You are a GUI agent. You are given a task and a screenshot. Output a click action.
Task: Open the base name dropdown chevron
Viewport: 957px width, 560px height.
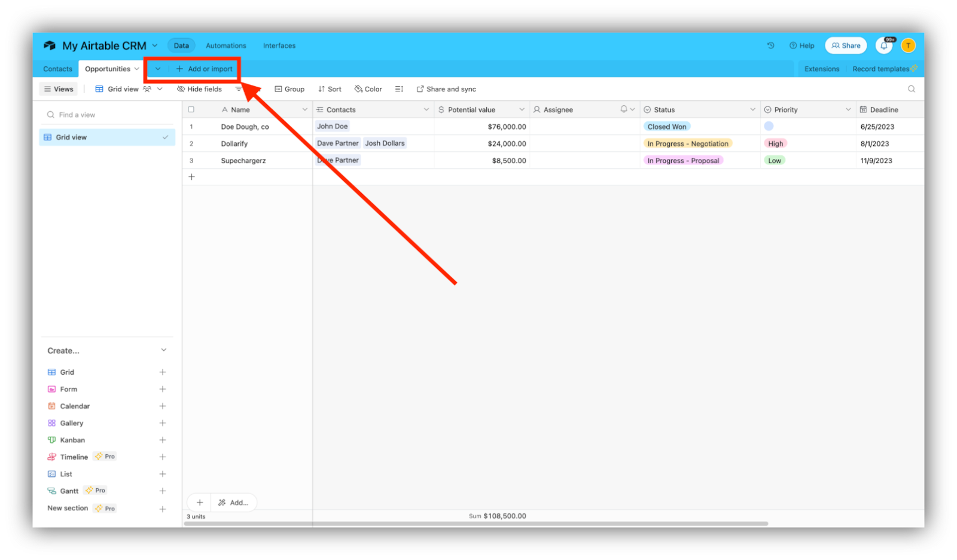(155, 45)
